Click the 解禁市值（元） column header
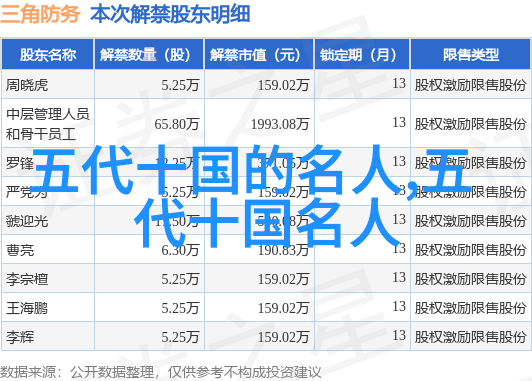The width and height of the screenshot is (532, 381). [259, 55]
